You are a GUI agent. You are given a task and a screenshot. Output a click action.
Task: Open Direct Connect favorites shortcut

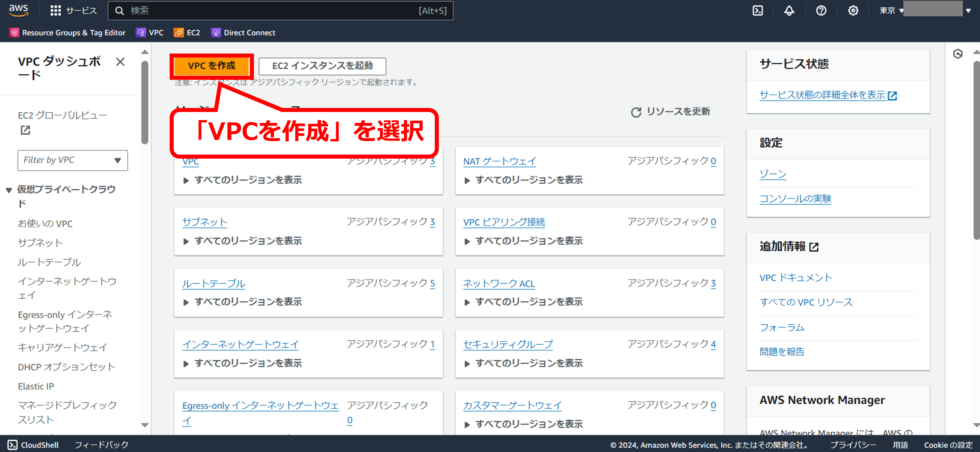[243, 33]
